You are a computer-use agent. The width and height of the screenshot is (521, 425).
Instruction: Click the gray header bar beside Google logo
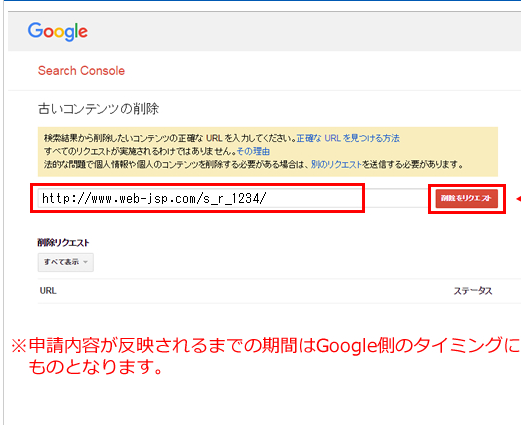(x=300, y=32)
